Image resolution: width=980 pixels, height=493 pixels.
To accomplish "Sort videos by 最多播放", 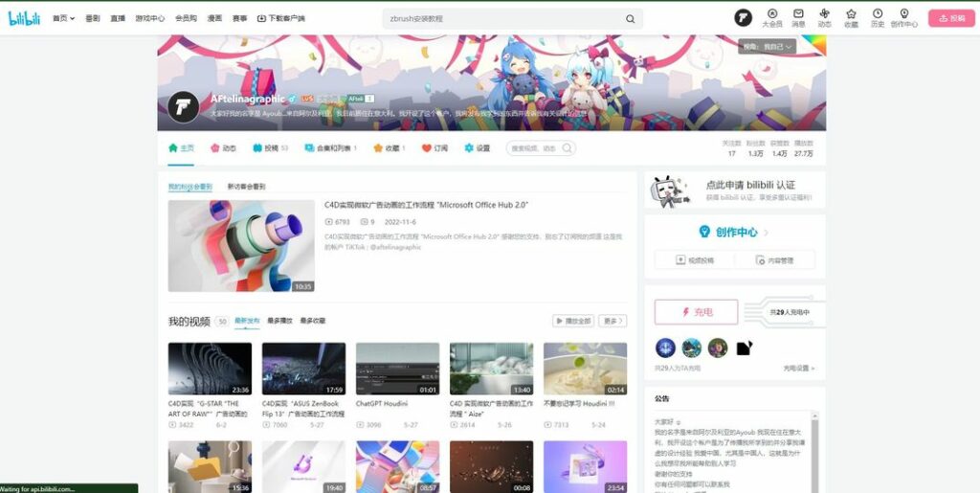I will coord(279,321).
